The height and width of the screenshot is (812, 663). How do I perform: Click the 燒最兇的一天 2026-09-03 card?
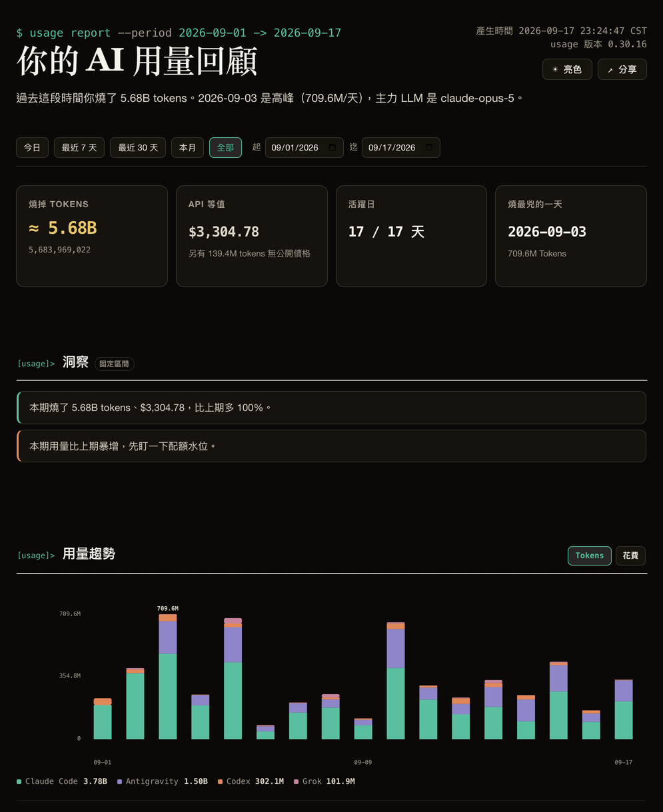coord(571,236)
